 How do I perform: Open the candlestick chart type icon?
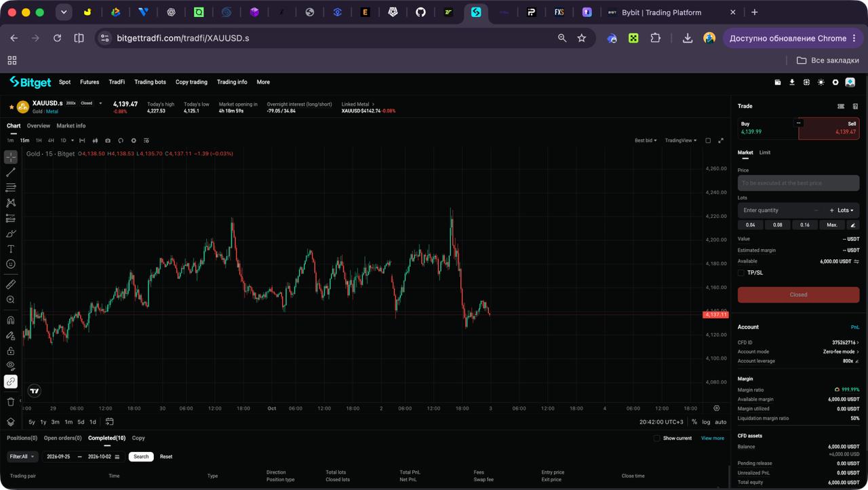[95, 140]
